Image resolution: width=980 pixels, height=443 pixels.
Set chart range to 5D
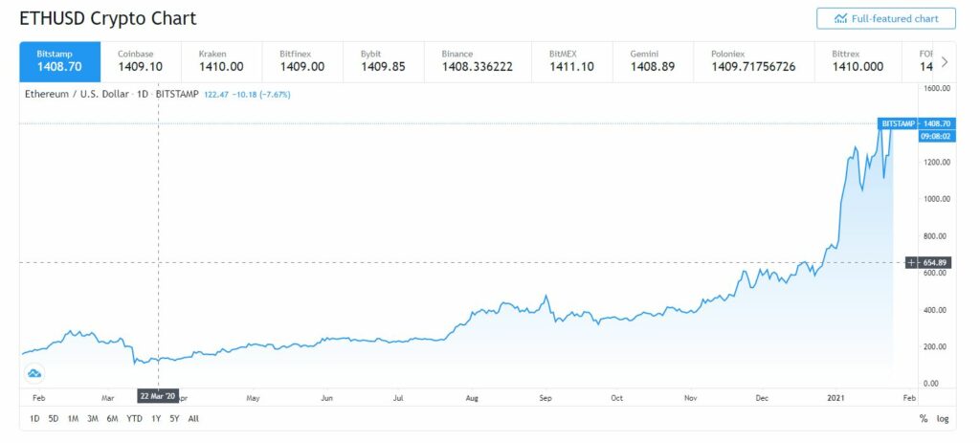[54, 419]
